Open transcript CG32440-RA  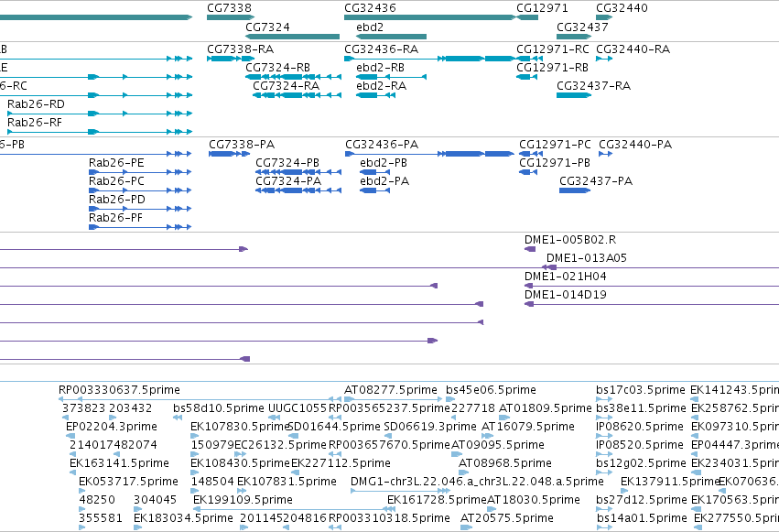click(633, 49)
